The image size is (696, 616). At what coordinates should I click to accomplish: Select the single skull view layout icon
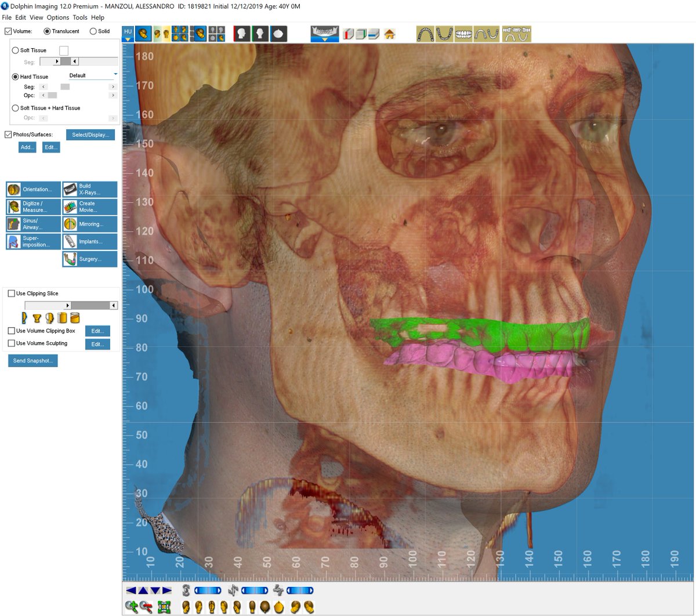click(143, 34)
